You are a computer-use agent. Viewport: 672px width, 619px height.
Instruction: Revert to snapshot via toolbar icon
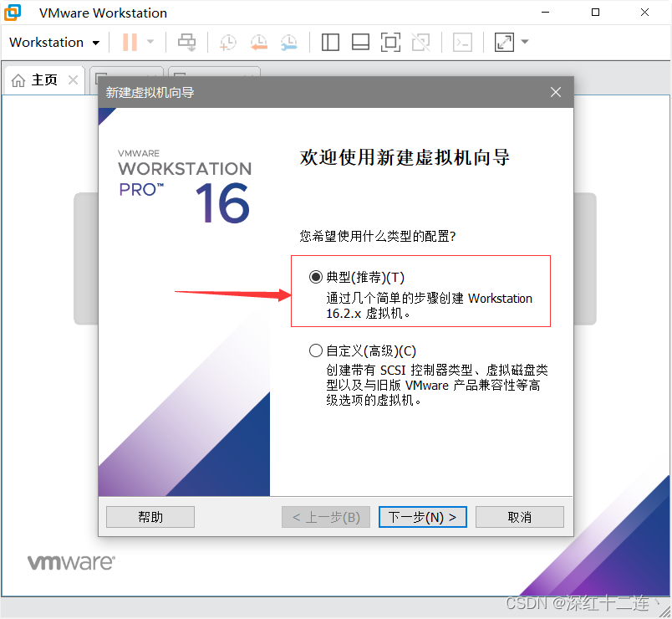pyautogui.click(x=258, y=42)
